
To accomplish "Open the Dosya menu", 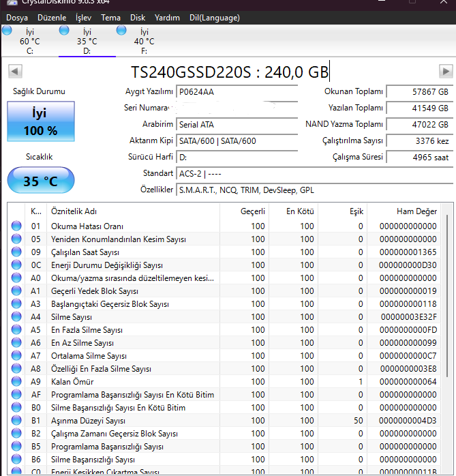I will pos(17,18).
